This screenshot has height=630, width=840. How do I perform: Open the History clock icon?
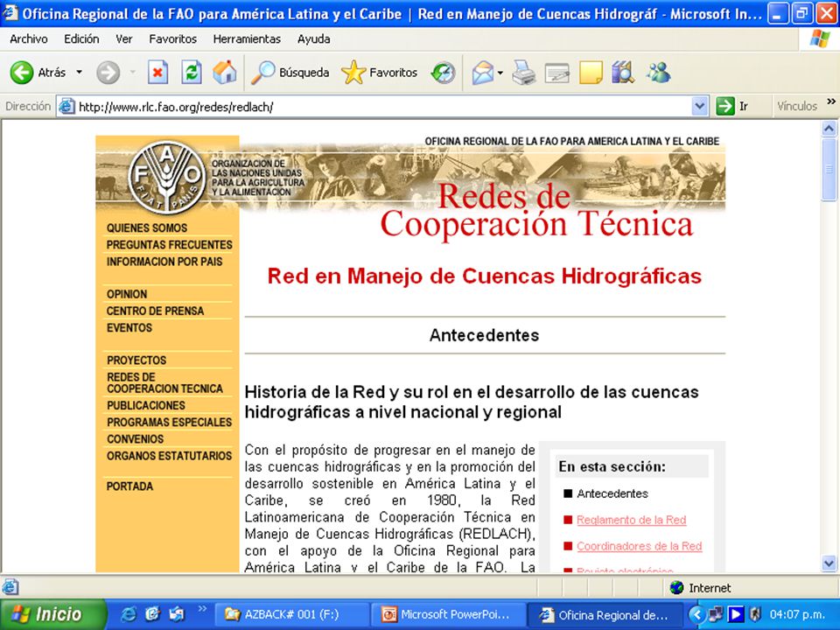coord(444,73)
